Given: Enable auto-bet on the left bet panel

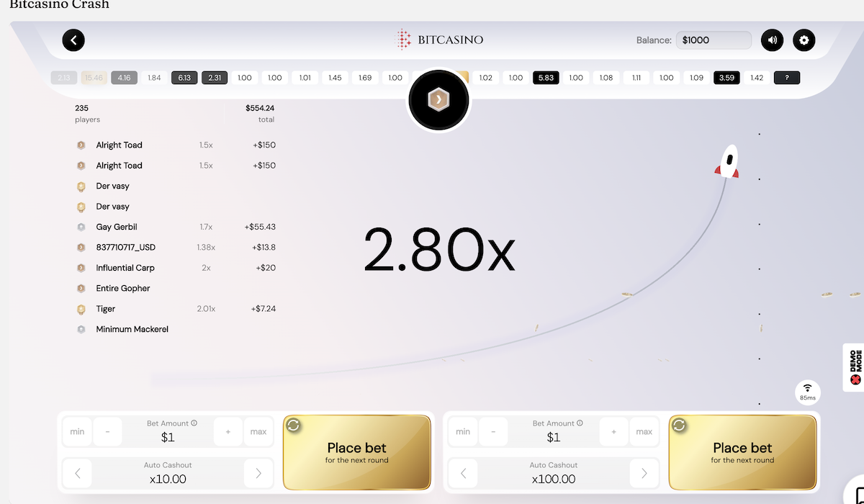Looking at the screenshot, I should tap(294, 426).
